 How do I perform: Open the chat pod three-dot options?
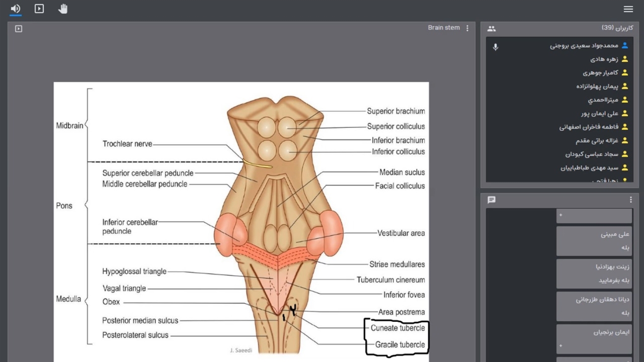coord(630,200)
